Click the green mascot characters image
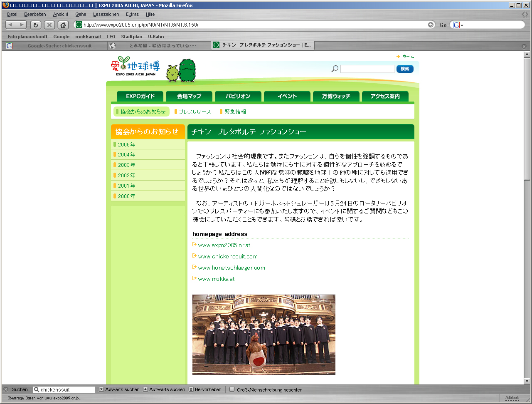 (x=181, y=70)
